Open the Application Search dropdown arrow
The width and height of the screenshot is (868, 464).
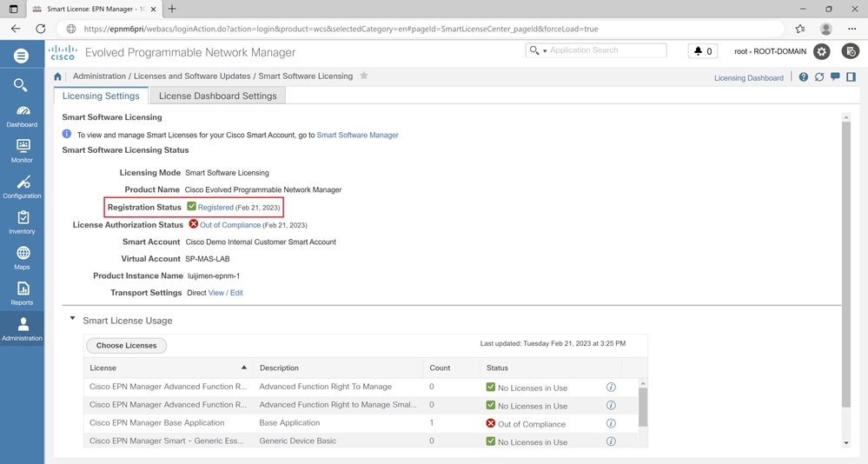click(545, 51)
